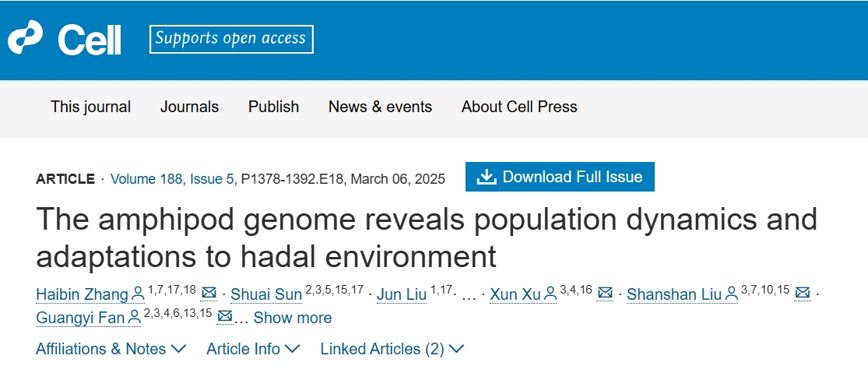
Task: Click the Download Full Issue button
Action: 560,177
